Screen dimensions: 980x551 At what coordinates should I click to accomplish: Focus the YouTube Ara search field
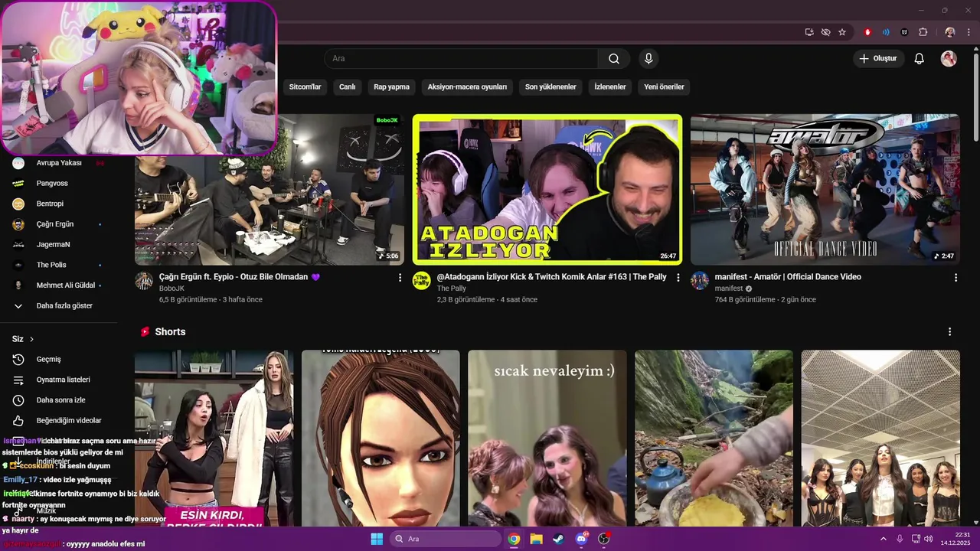click(x=461, y=59)
